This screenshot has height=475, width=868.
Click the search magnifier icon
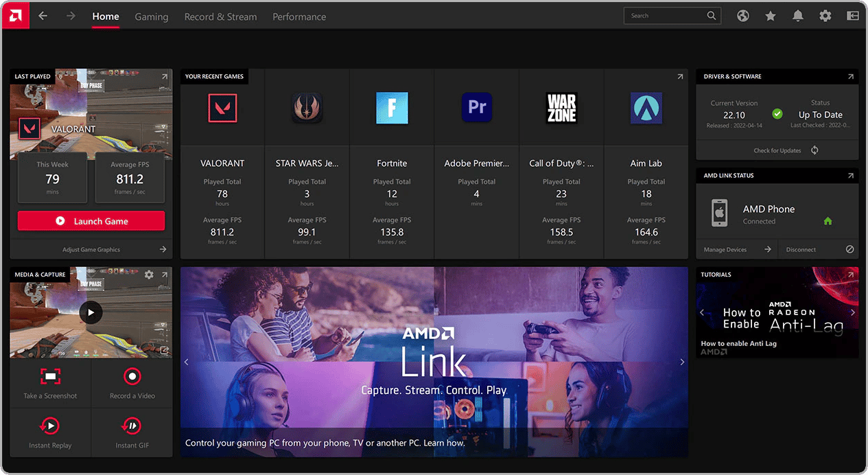712,16
